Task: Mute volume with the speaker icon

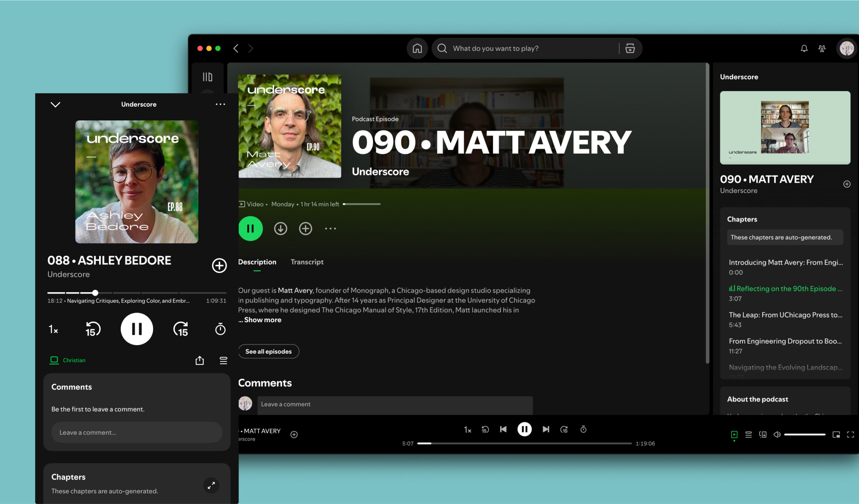Action: (x=777, y=434)
